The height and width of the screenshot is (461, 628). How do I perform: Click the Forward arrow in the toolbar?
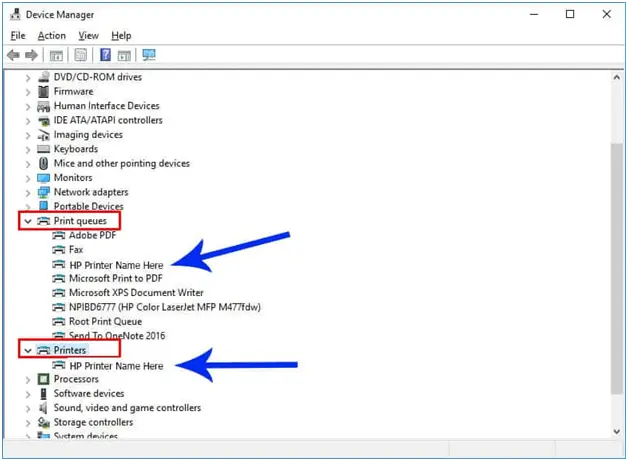coord(31,55)
